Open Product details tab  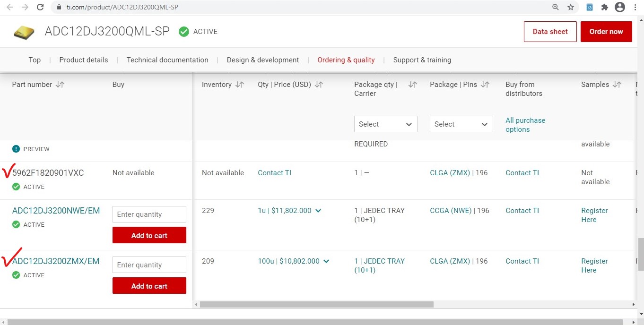84,60
